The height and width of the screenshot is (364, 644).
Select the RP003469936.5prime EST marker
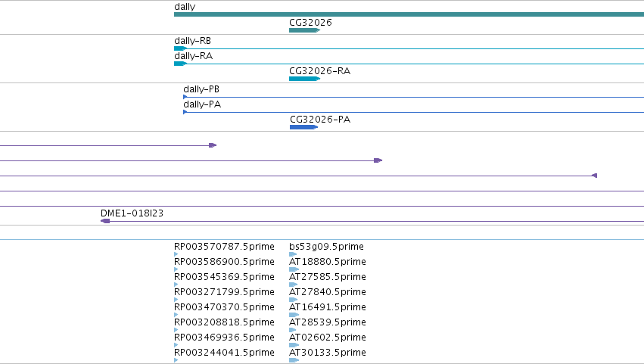click(x=176, y=344)
